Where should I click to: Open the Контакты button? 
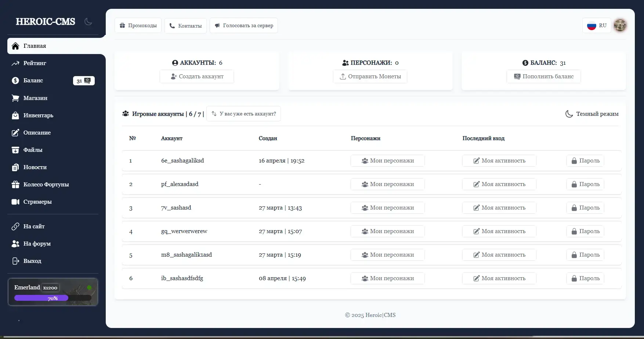[x=185, y=25]
